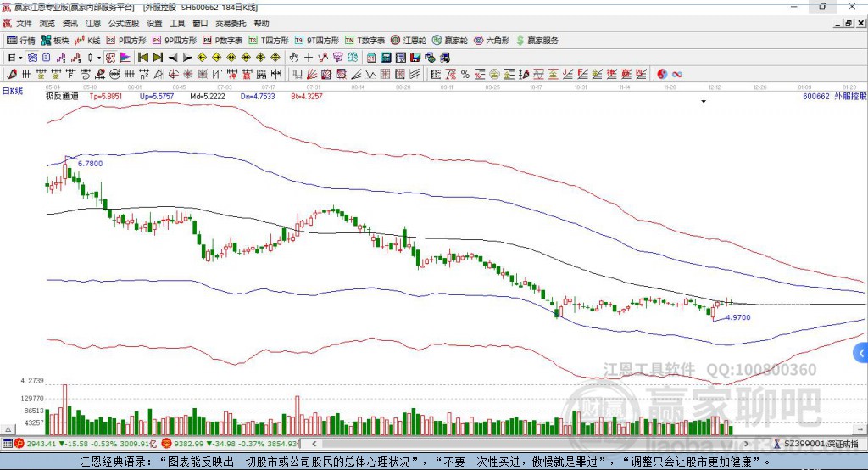Toggle the highlighted 极反通道 indicator icon

pyautogui.click(x=111, y=58)
